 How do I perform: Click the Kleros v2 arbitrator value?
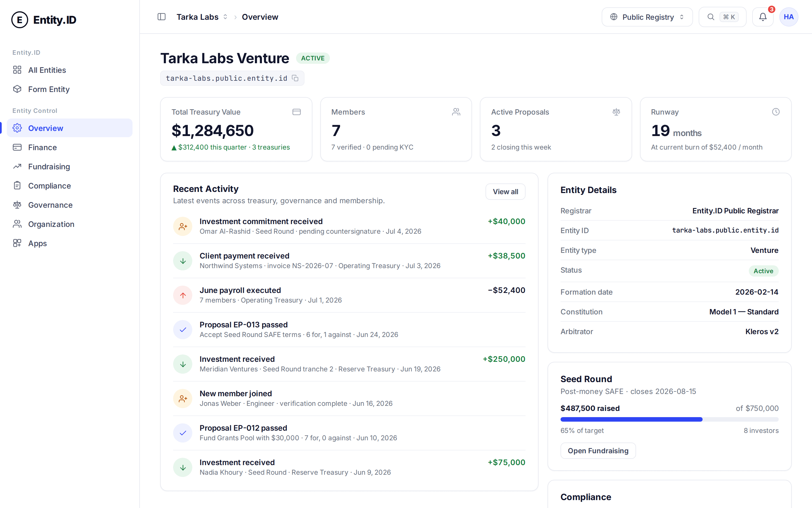(762, 331)
